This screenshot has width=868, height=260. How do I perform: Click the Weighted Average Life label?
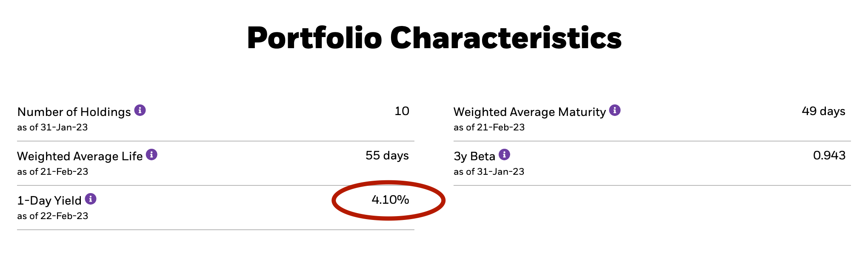(80, 156)
